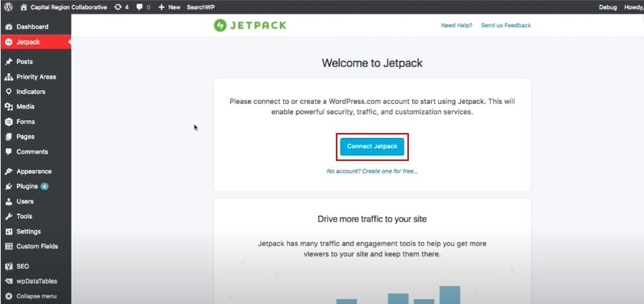
Task: Click 'No account? Create one for free' link
Action: [372, 171]
